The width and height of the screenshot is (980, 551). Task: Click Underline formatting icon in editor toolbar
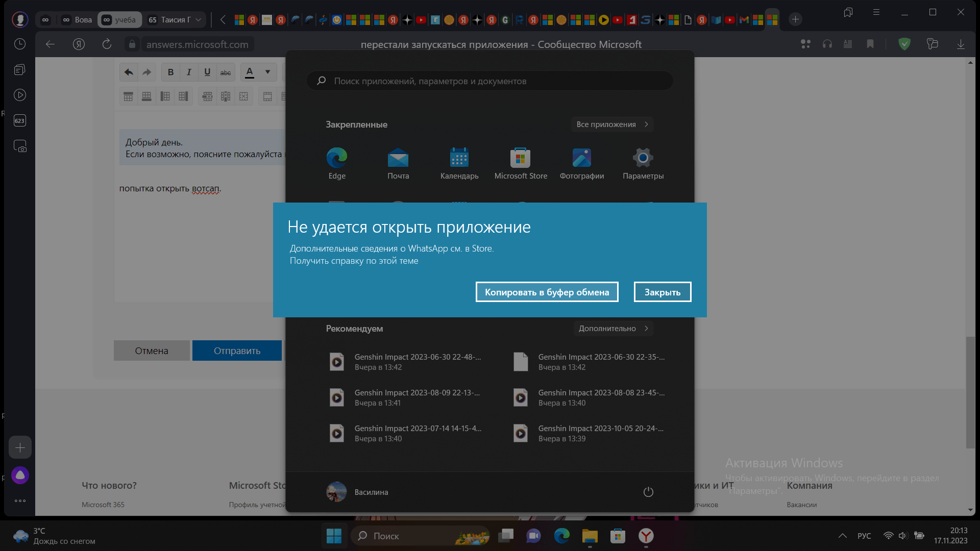[207, 72]
